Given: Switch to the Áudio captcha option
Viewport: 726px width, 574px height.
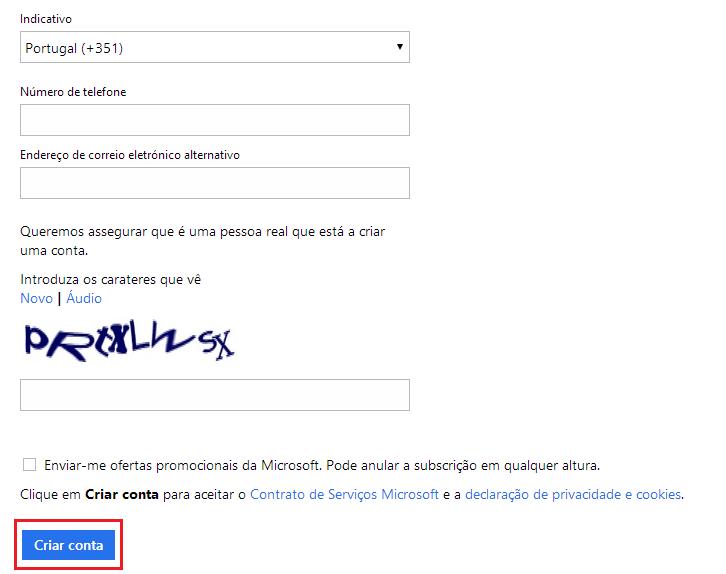Looking at the screenshot, I should [x=84, y=298].
